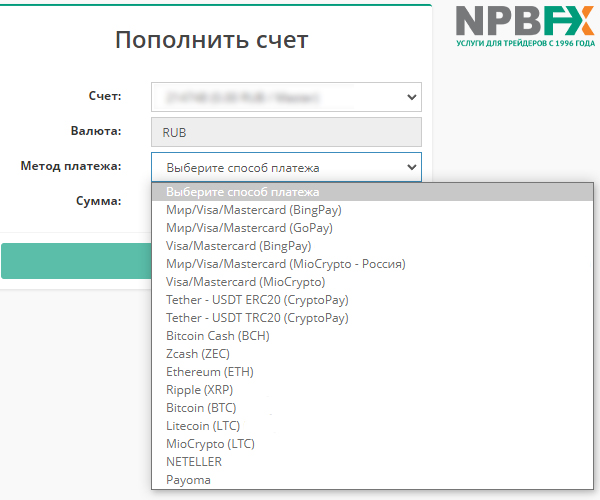Select Visa/Mastercard (BingPay) option

tap(372, 246)
